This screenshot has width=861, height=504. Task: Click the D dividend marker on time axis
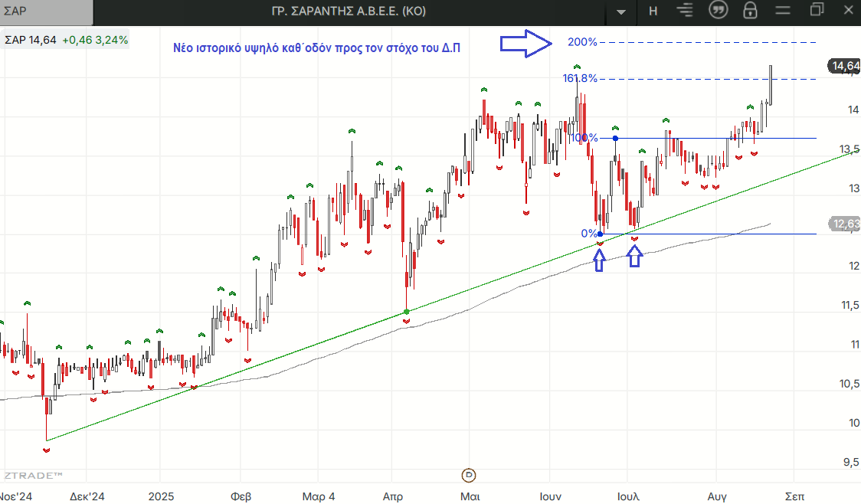click(468, 475)
